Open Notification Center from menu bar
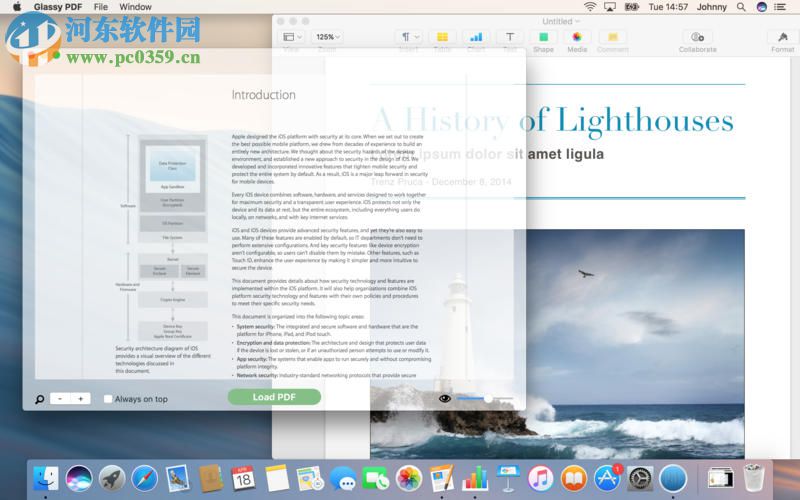800x500 pixels. 780,7
